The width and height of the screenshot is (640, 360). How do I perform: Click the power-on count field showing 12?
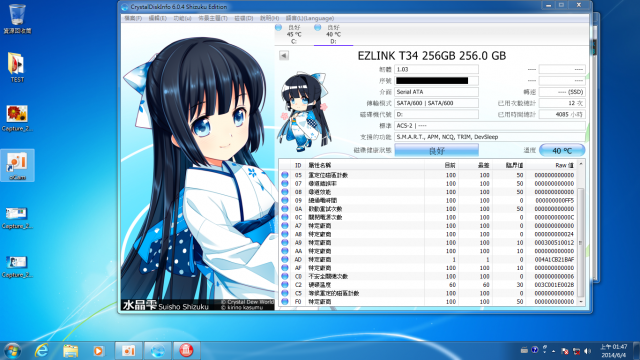[x=562, y=103]
